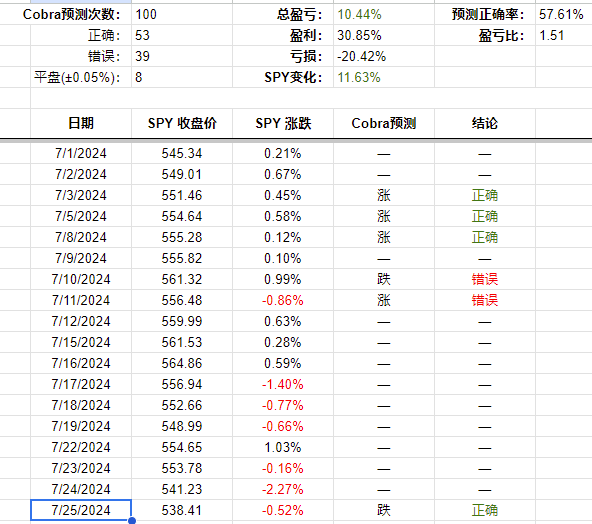The height and width of the screenshot is (524, 592).
Task: Select the 跌 prediction in the 7/10/2024 row
Action: 384,279
